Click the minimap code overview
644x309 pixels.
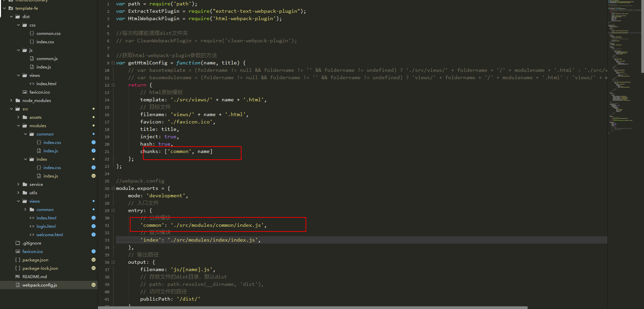click(x=624, y=67)
